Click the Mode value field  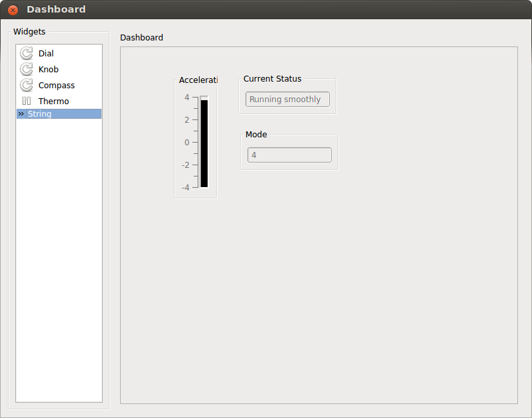point(289,155)
